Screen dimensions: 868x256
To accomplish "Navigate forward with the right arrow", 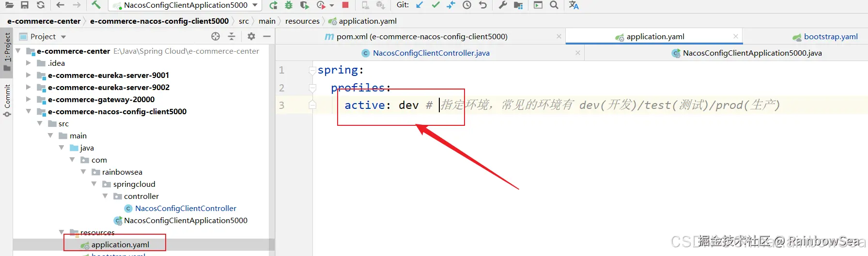I will [x=77, y=5].
